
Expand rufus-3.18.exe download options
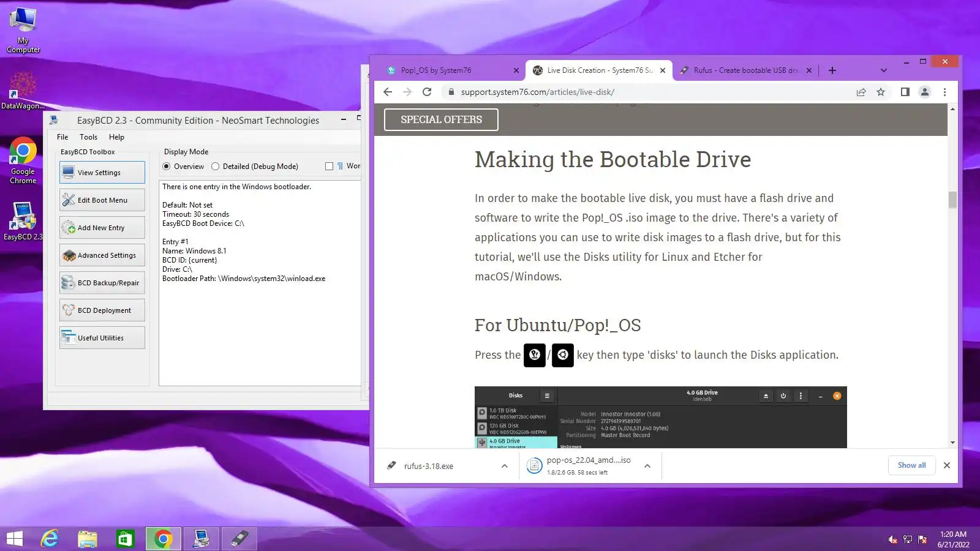[505, 466]
